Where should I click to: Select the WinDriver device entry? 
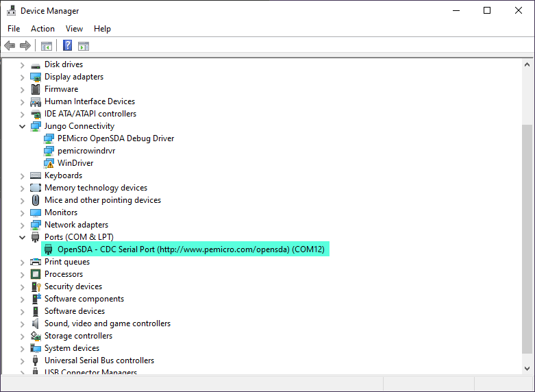(75, 163)
